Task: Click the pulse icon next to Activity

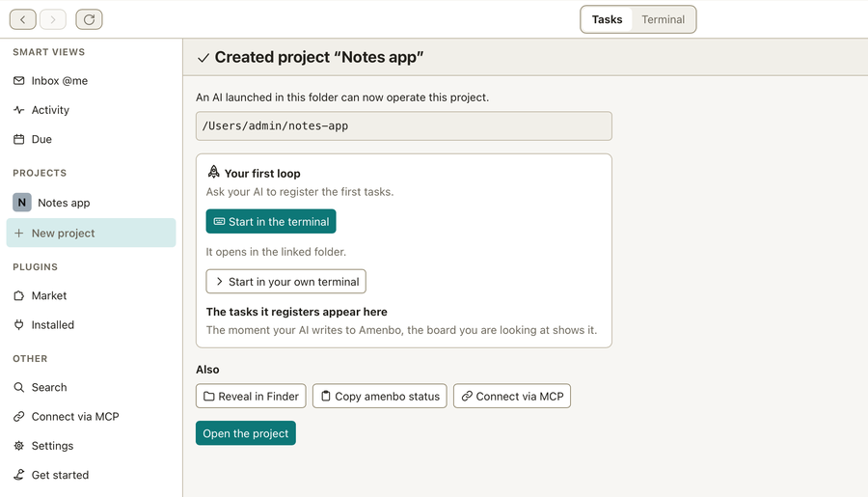Action: 19,110
